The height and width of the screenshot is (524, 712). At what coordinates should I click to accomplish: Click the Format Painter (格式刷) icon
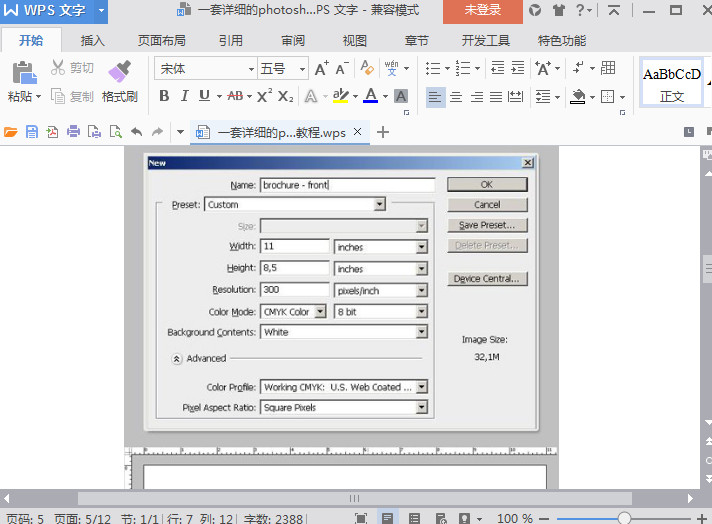119,72
